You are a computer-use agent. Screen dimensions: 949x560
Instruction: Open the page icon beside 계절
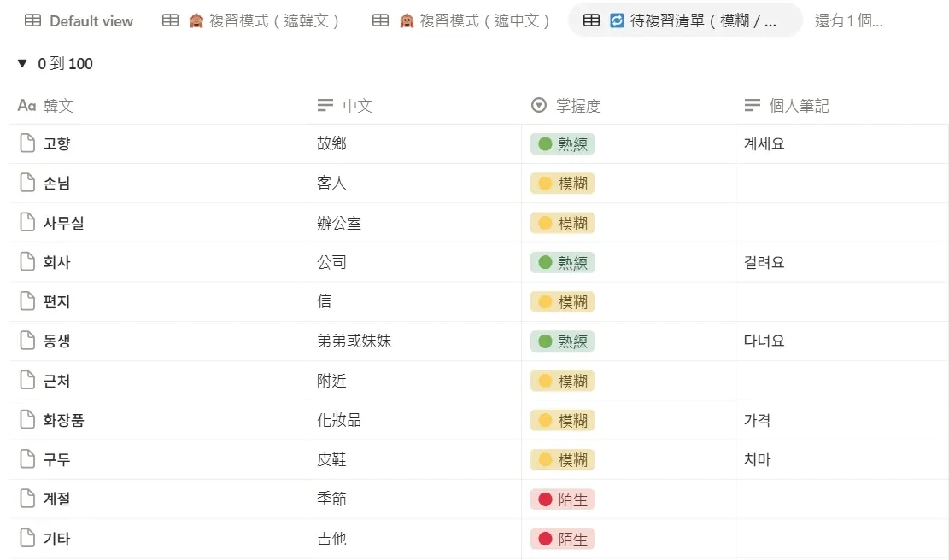tap(27, 499)
